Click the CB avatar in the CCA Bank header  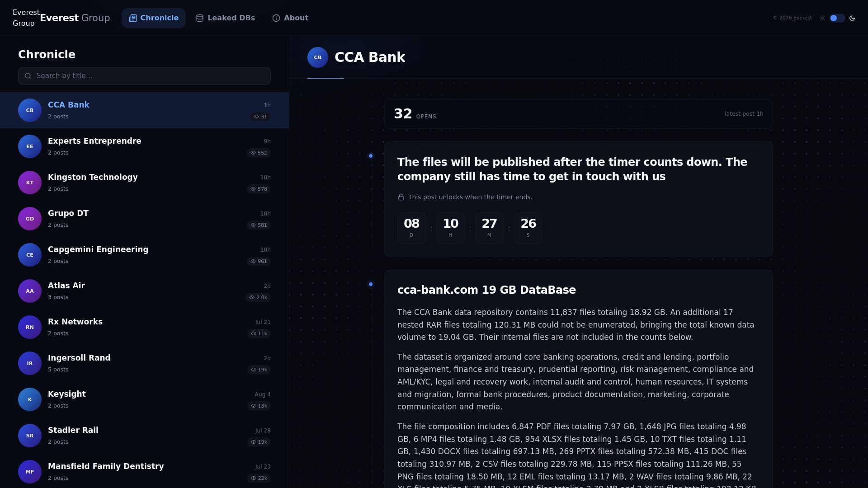(x=318, y=57)
